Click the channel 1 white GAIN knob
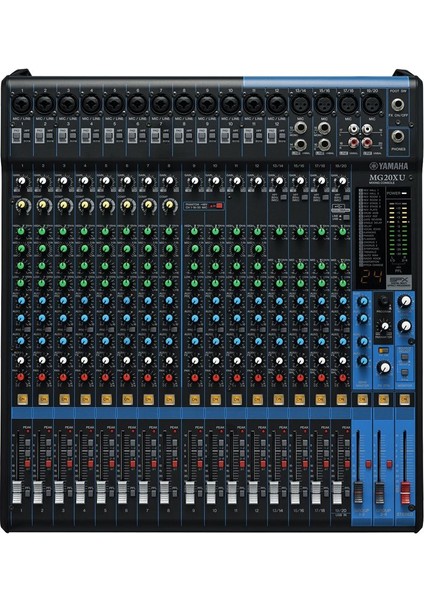424x600 pixels. coord(21,181)
